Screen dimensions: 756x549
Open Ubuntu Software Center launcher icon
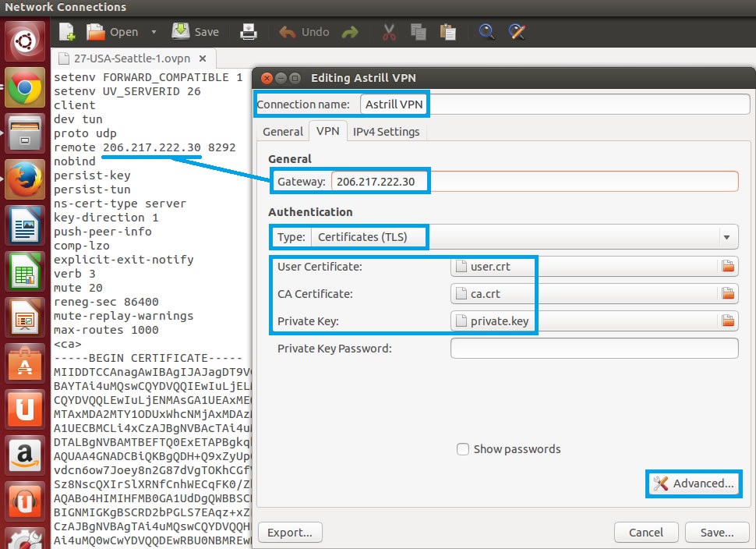pos(25,363)
